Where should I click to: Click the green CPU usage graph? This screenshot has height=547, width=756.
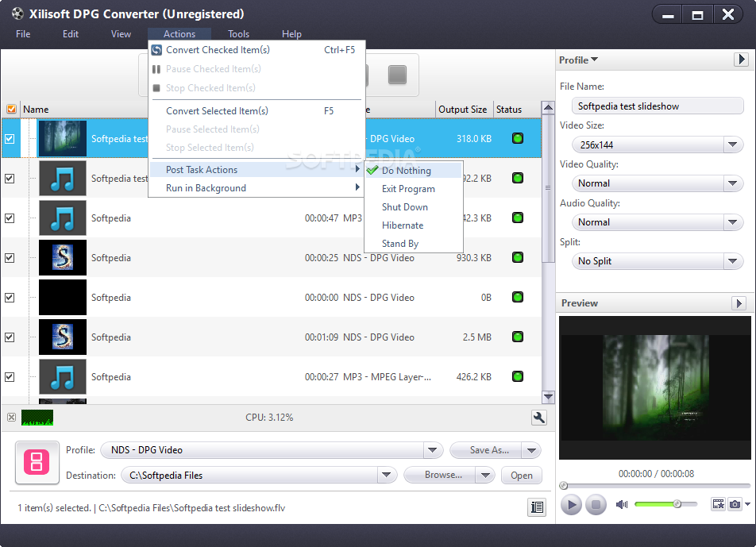[37, 418]
